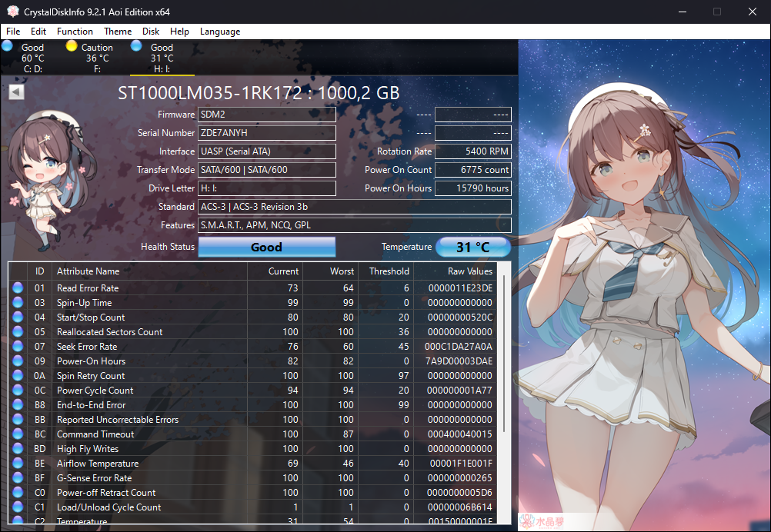Switch to the C: D: disk tab
Screen dimensions: 771x532
[32, 58]
